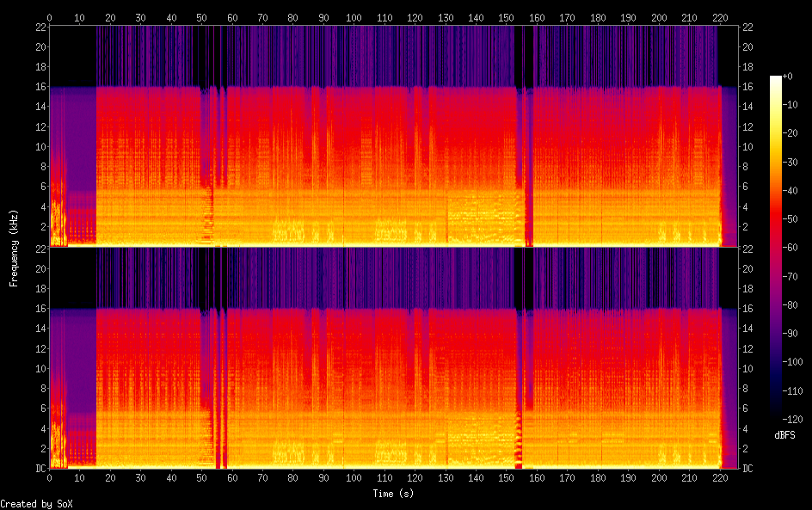Select the "-80" value on the dBFS scale

click(790, 305)
